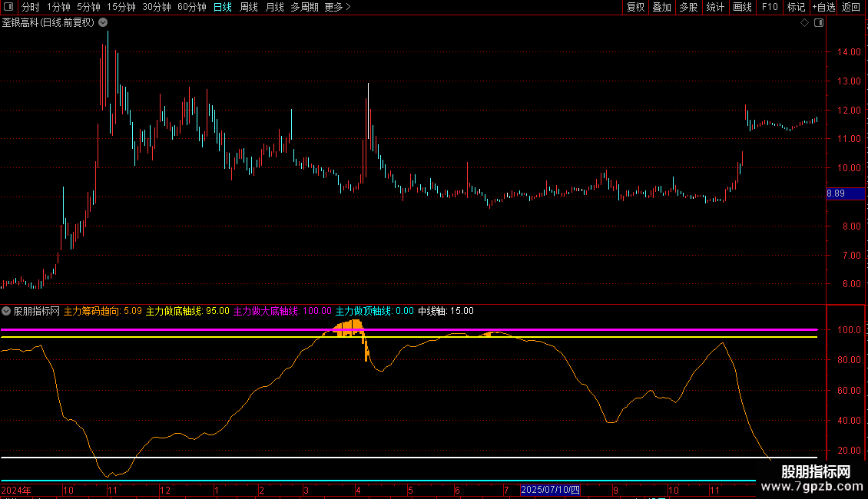This screenshot has width=868, height=499.
Task: Open the 复权 adjustment options
Action: (x=635, y=7)
